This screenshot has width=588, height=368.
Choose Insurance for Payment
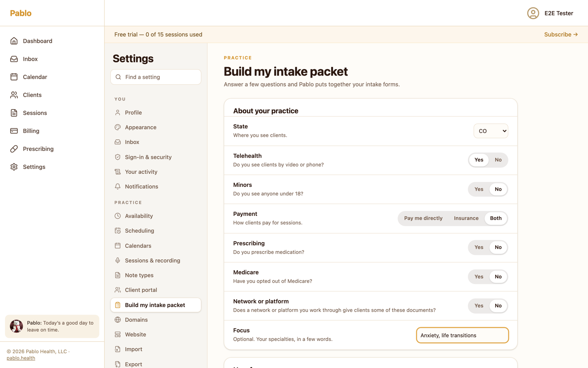pyautogui.click(x=466, y=218)
